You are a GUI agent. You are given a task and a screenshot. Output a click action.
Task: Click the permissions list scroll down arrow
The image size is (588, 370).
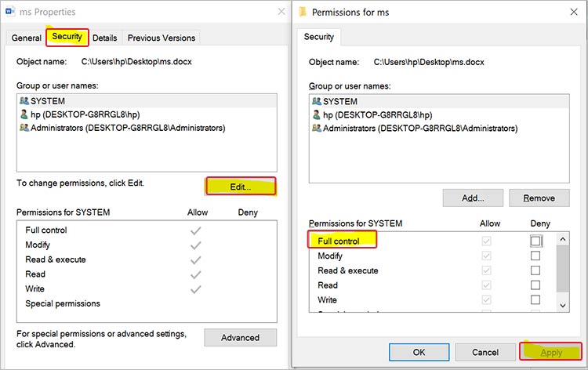(562, 306)
